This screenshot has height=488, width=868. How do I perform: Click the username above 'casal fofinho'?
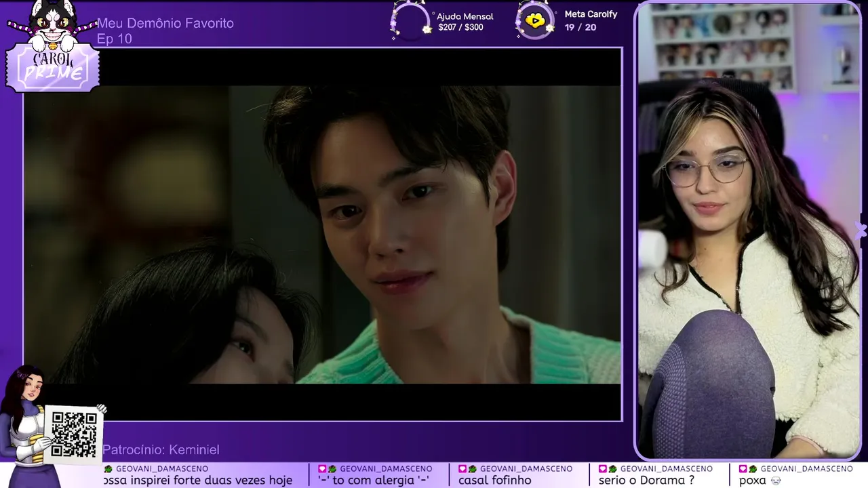(526, 469)
